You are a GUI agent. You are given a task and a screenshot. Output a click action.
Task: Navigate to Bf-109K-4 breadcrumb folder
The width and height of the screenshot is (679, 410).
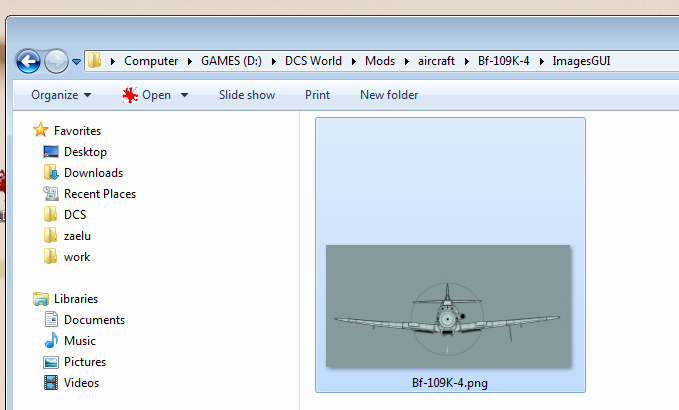click(504, 61)
